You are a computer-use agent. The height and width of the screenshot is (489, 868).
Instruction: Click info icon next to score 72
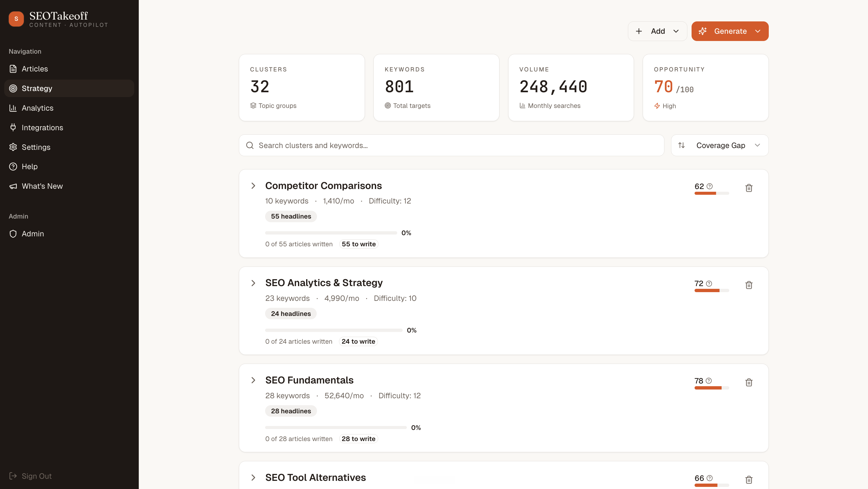[x=709, y=283]
